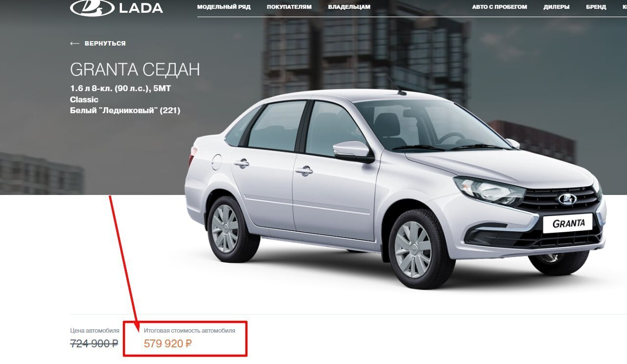Screen dimensions: 627x364
Task: Click the car's side mirror
Action: 353,151
